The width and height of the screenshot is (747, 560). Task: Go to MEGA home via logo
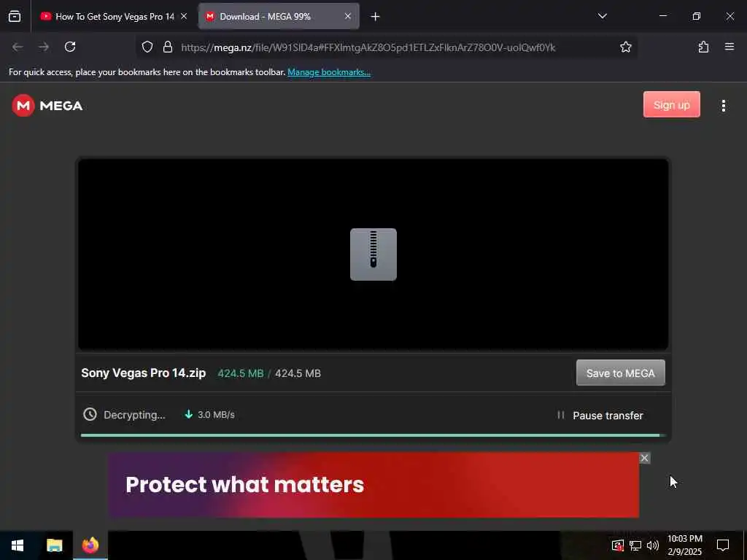point(47,106)
